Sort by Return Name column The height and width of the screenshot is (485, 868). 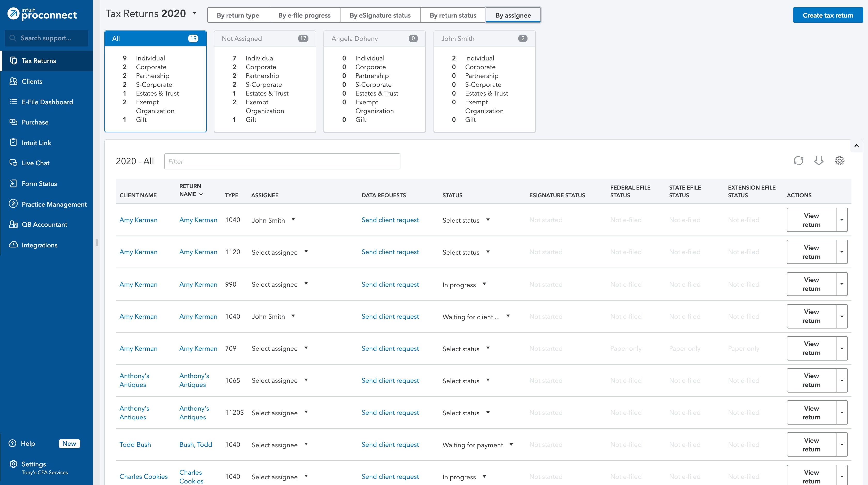(191, 190)
